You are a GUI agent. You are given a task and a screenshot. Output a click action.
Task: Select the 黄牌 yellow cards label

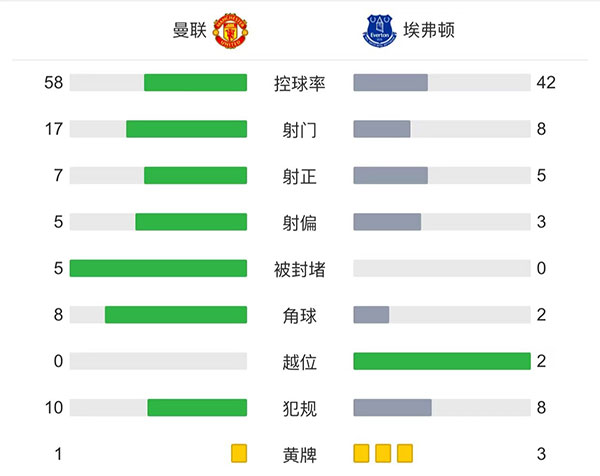pyautogui.click(x=300, y=455)
